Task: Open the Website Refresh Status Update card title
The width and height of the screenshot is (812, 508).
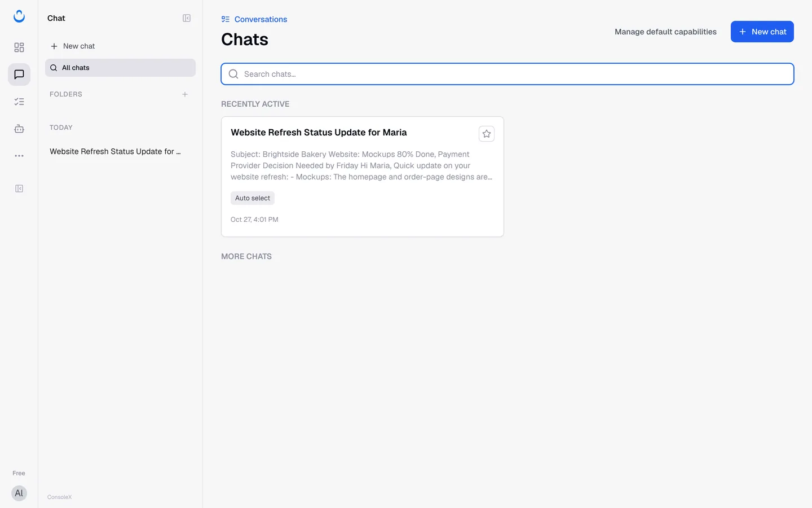Action: coord(319,133)
